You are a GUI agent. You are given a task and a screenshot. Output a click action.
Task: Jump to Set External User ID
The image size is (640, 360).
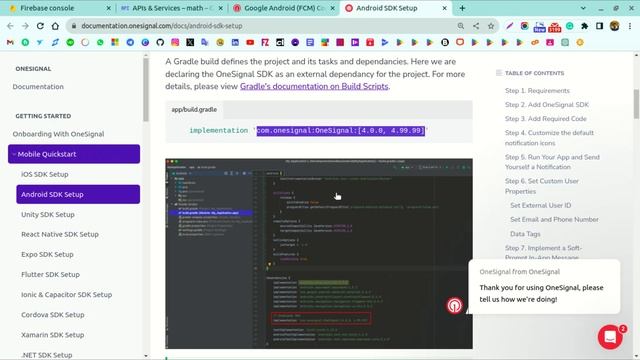coord(540,205)
